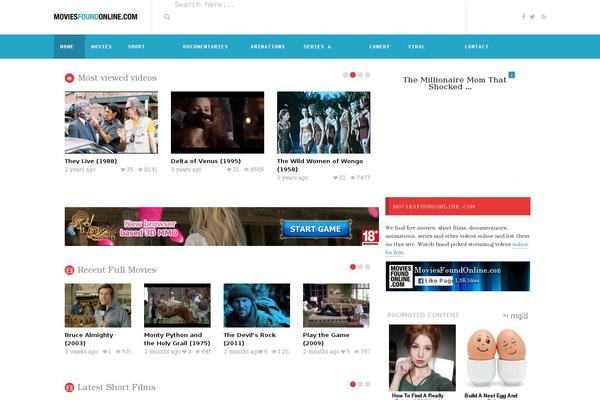Viewport: 600px width, 400px height.
Task: Open the Short menu item
Action: pos(137,47)
